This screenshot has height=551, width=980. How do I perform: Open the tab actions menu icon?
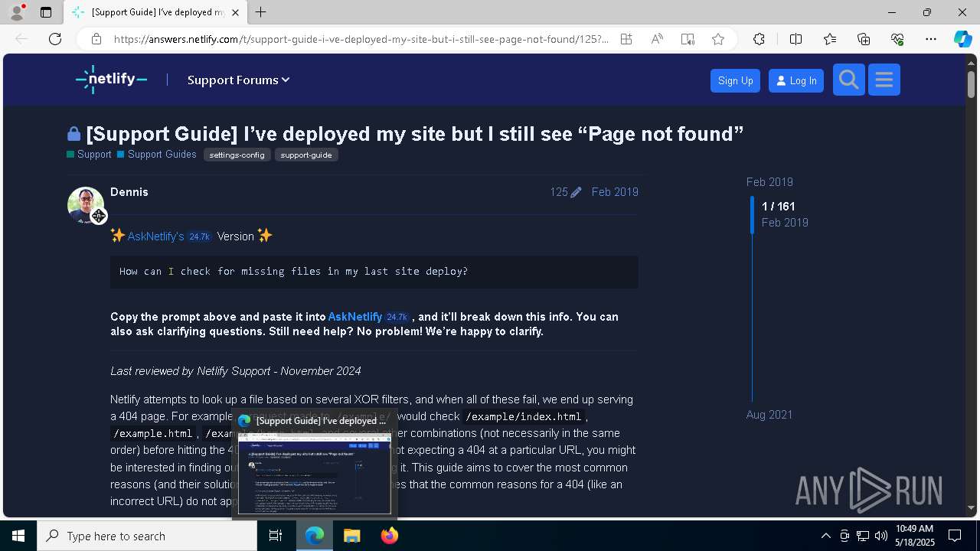(x=46, y=12)
